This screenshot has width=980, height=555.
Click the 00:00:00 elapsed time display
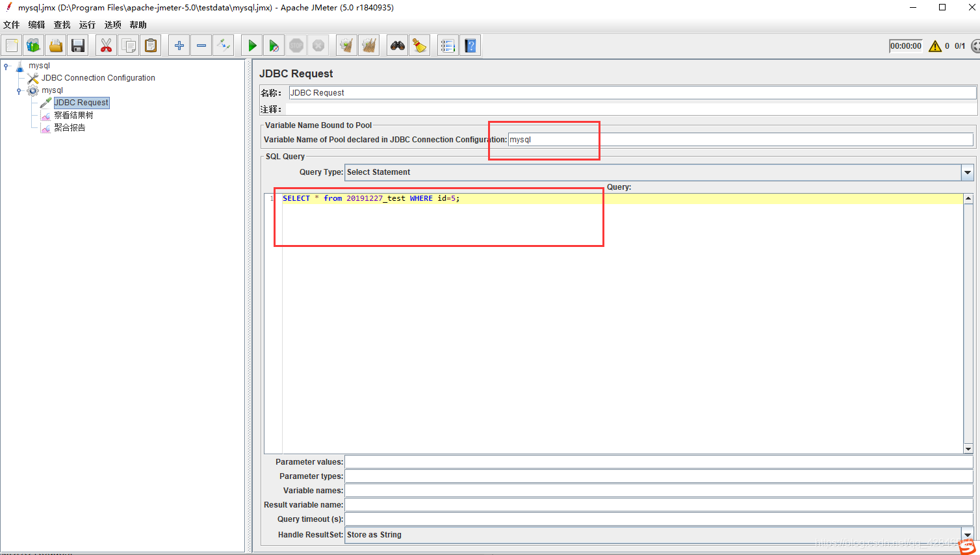coord(905,46)
